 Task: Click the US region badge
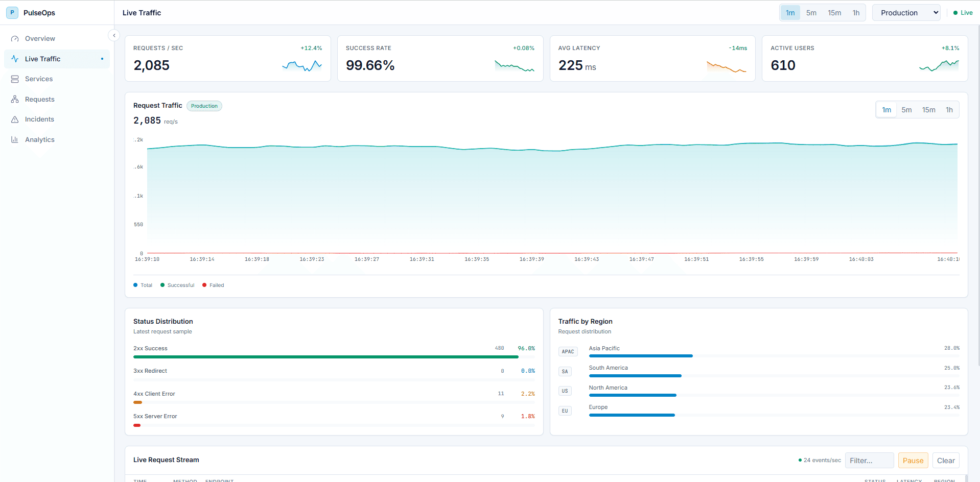(565, 391)
